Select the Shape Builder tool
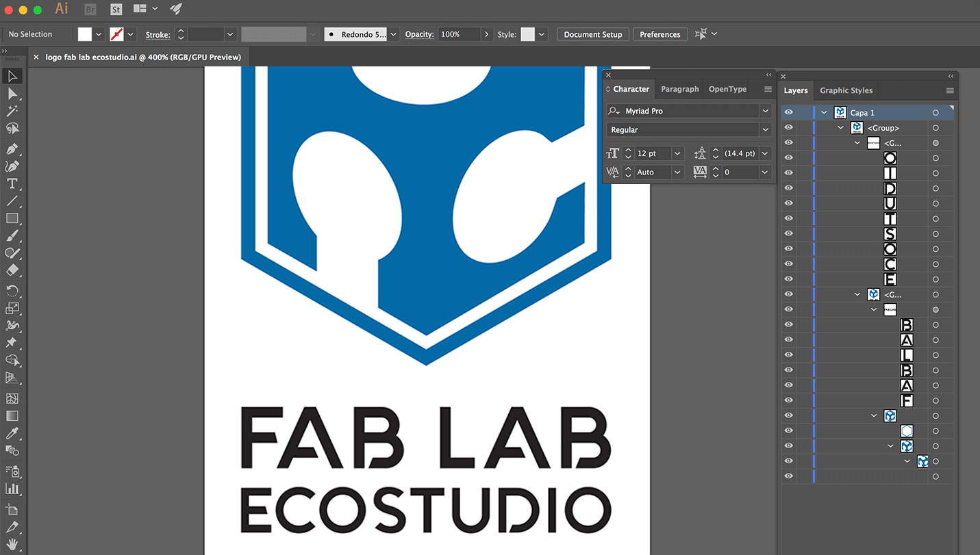Viewport: 980px width, 555px height. pyautogui.click(x=12, y=361)
